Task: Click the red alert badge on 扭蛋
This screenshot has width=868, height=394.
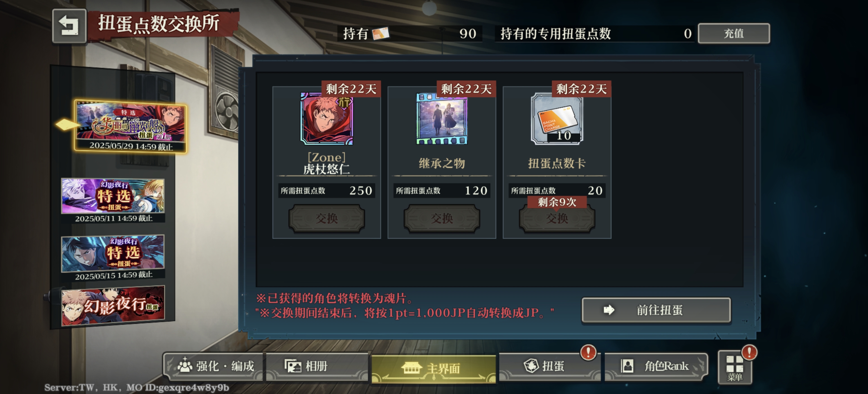Action: (x=588, y=352)
